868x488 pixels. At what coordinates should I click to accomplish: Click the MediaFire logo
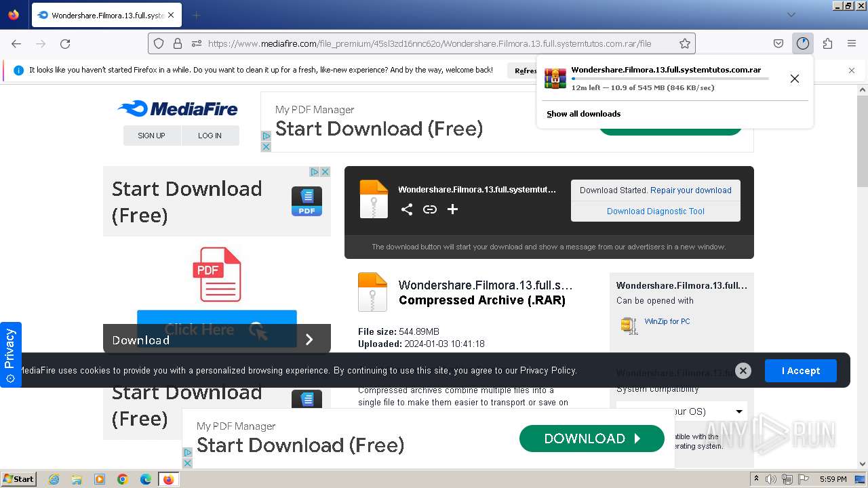[178, 108]
